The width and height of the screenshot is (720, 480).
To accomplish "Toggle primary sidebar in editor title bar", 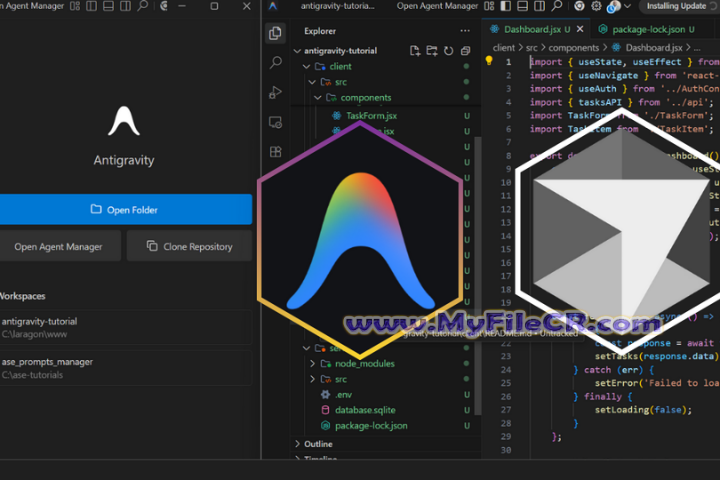I will pos(506,6).
